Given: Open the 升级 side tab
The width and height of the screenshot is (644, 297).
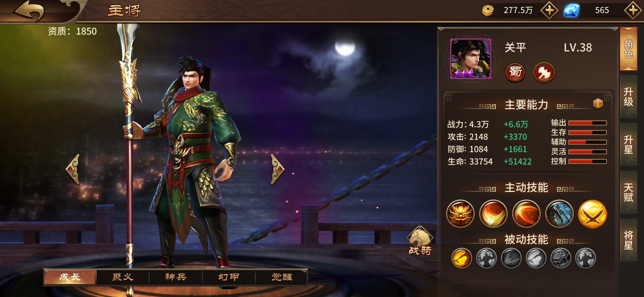Looking at the screenshot, I should [x=629, y=97].
